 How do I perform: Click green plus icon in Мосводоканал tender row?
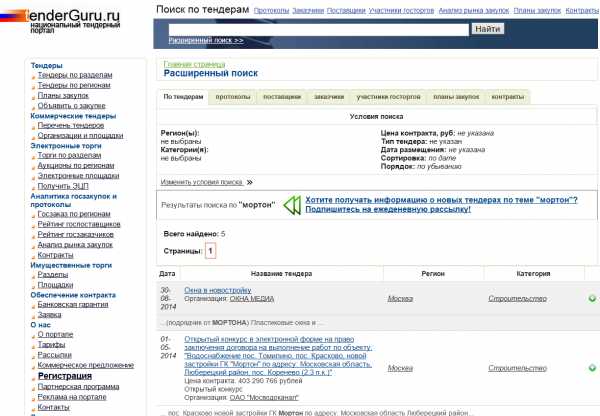[x=592, y=368]
